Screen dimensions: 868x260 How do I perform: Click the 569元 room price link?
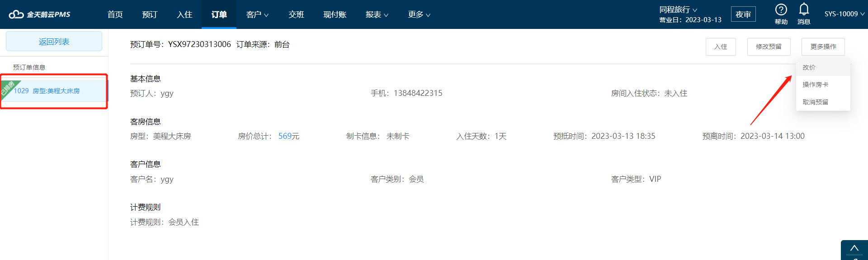click(x=289, y=136)
